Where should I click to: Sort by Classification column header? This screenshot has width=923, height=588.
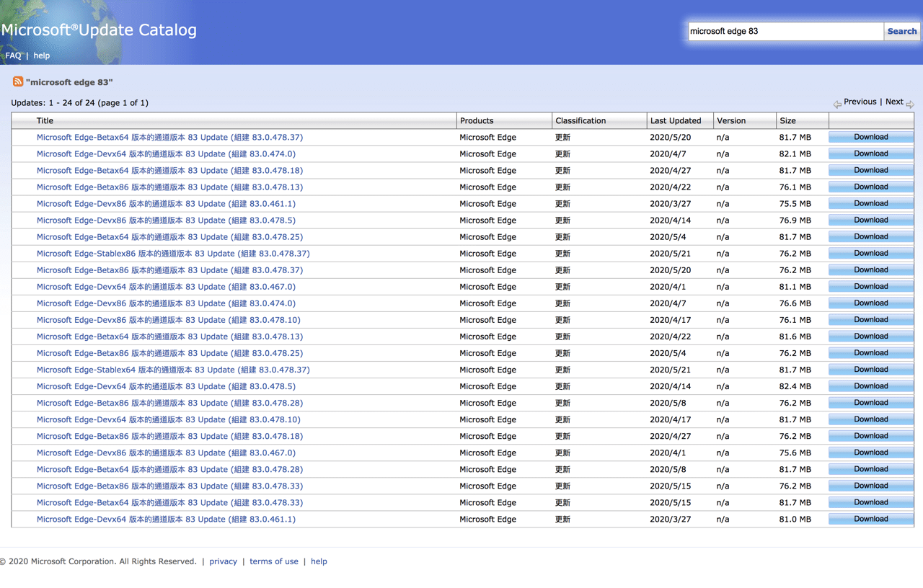pos(580,120)
